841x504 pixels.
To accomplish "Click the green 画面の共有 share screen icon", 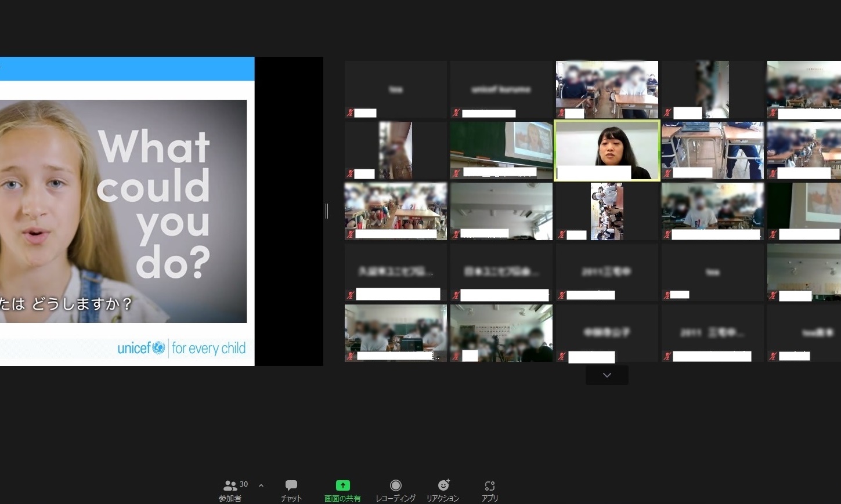I will point(342,485).
